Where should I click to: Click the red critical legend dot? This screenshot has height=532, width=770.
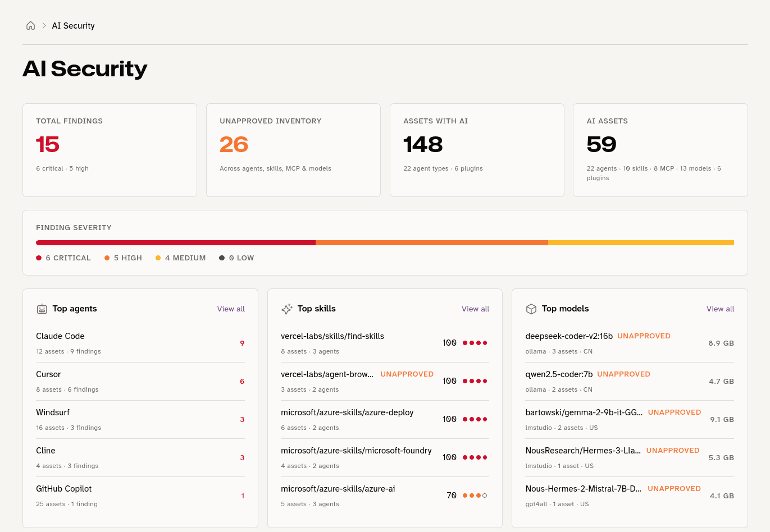(39, 258)
